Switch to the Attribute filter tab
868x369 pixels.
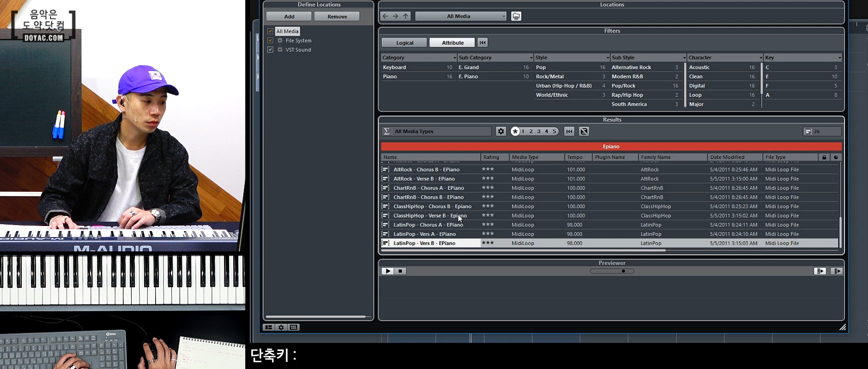pyautogui.click(x=452, y=43)
